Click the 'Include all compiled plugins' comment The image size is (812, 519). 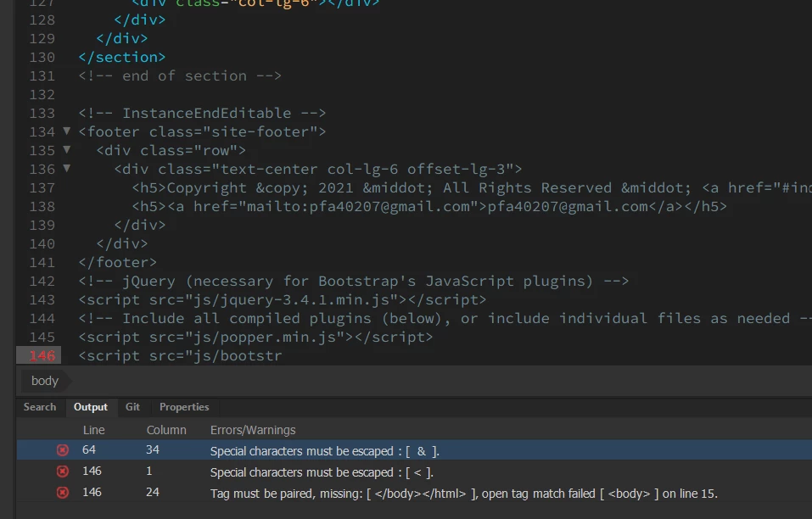445,318
